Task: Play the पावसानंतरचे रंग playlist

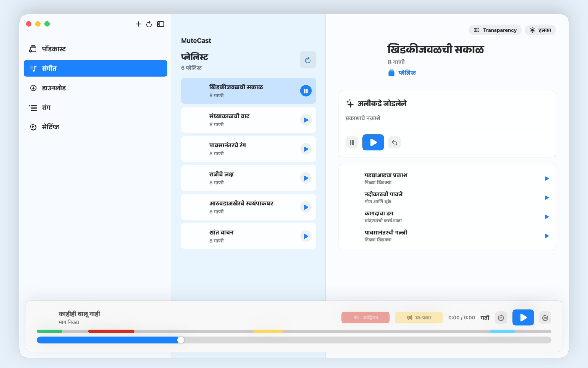Action: 306,149
